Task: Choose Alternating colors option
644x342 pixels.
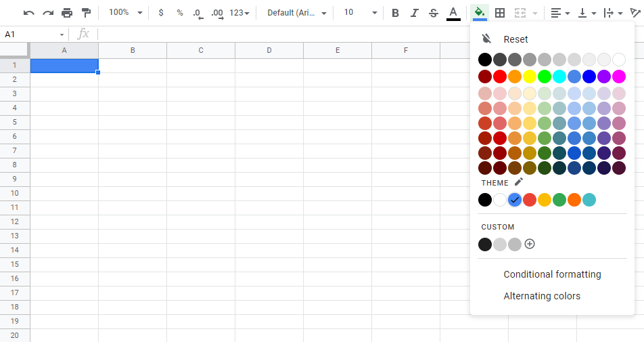Action: tap(542, 296)
